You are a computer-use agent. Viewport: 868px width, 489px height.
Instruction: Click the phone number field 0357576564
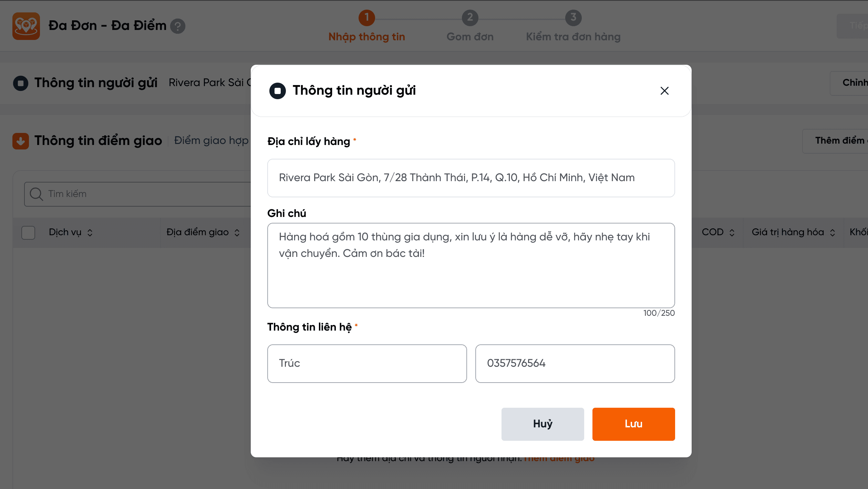575,363
